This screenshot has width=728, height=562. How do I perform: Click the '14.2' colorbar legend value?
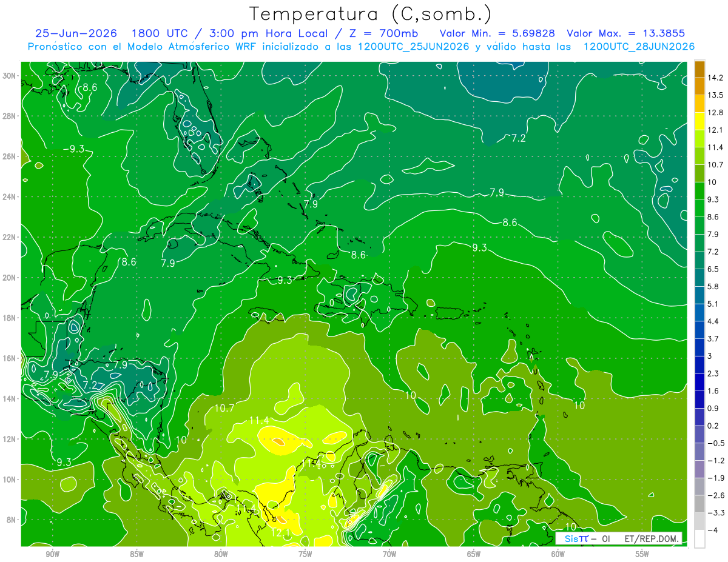pyautogui.click(x=715, y=78)
